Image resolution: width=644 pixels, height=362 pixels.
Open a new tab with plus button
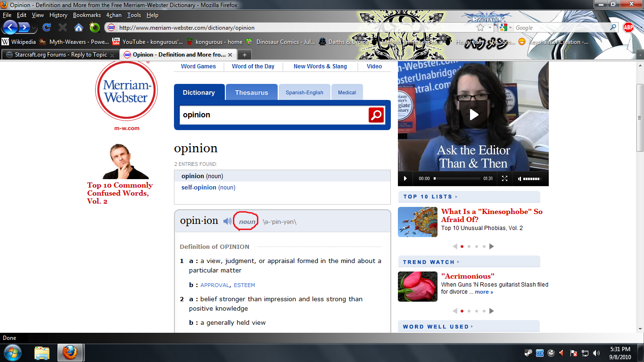click(x=244, y=55)
